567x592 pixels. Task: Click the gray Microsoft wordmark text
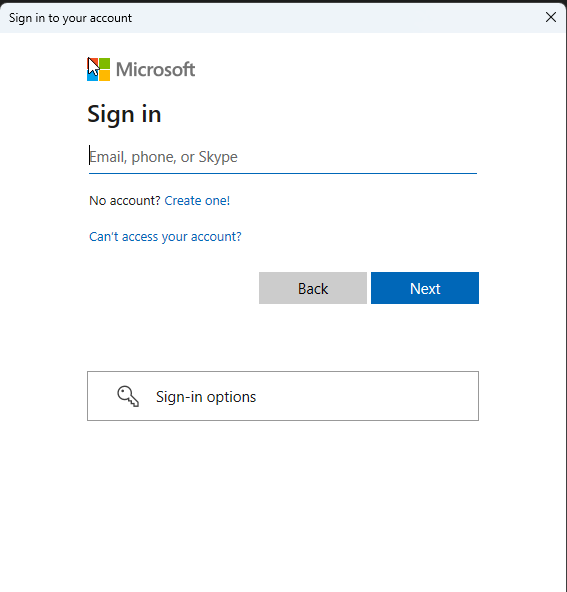[x=155, y=69]
